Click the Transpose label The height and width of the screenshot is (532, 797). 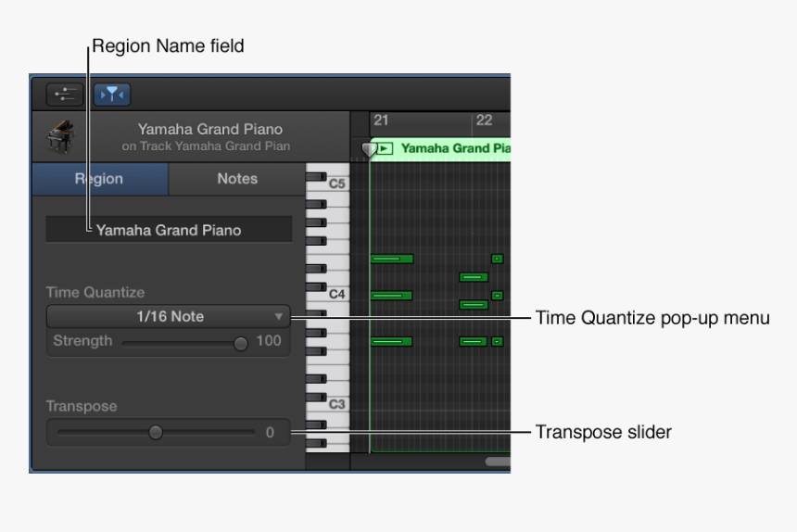(x=82, y=407)
